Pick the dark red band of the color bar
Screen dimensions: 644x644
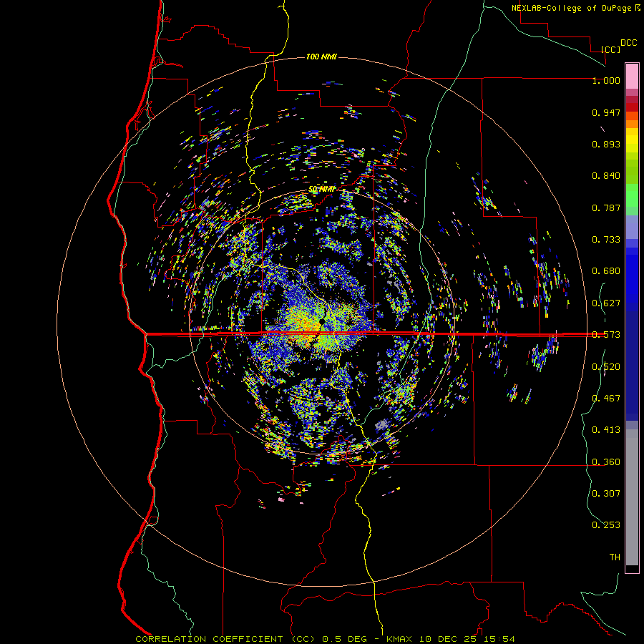tap(632, 107)
